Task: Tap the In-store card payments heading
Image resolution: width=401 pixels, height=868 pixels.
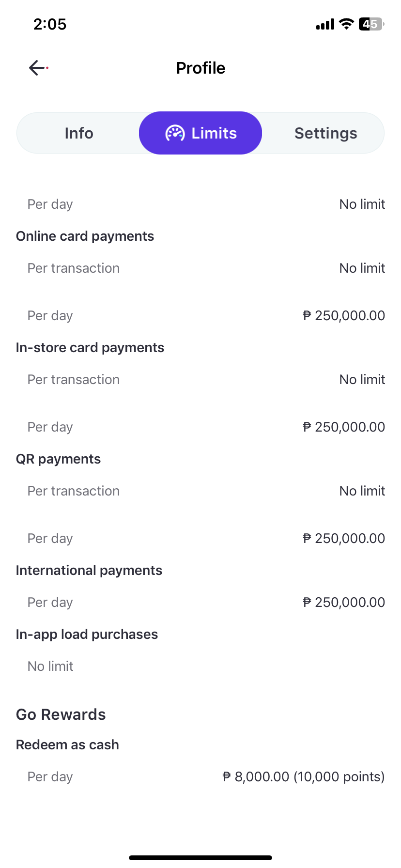Action: pyautogui.click(x=90, y=348)
